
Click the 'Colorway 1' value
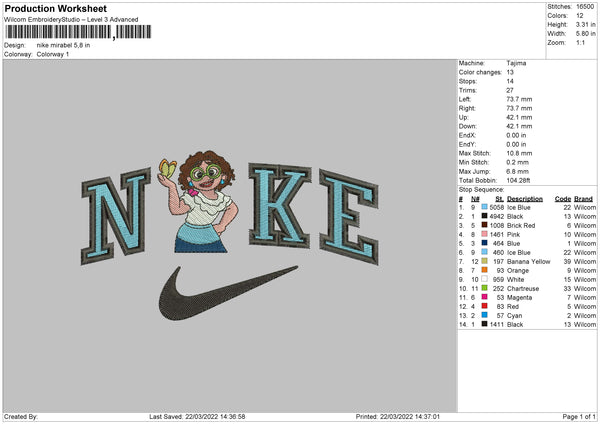[x=53, y=54]
